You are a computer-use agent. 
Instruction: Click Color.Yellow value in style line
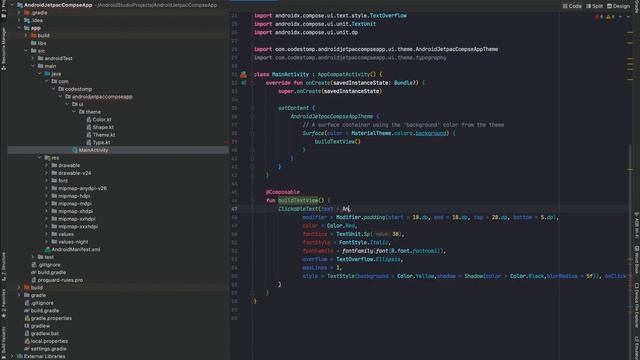point(416,276)
